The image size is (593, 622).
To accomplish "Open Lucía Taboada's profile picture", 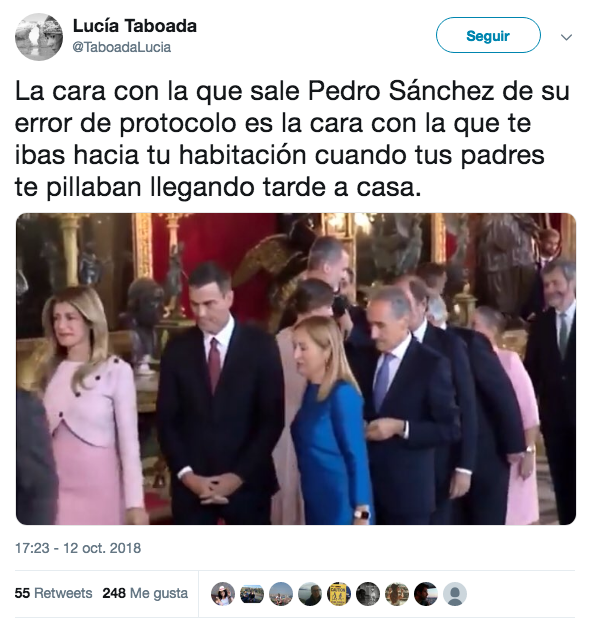I will click(39, 37).
